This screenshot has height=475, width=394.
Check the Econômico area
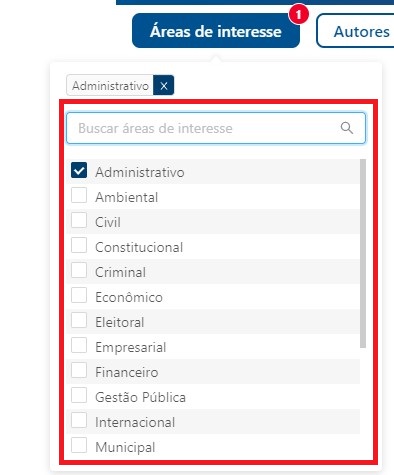click(79, 295)
